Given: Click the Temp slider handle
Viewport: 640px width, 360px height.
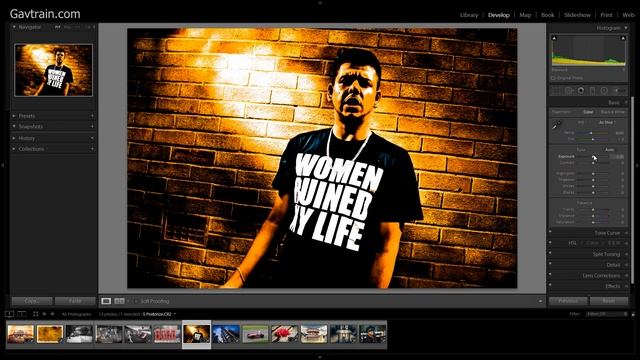Looking at the screenshot, I should pyautogui.click(x=591, y=133).
